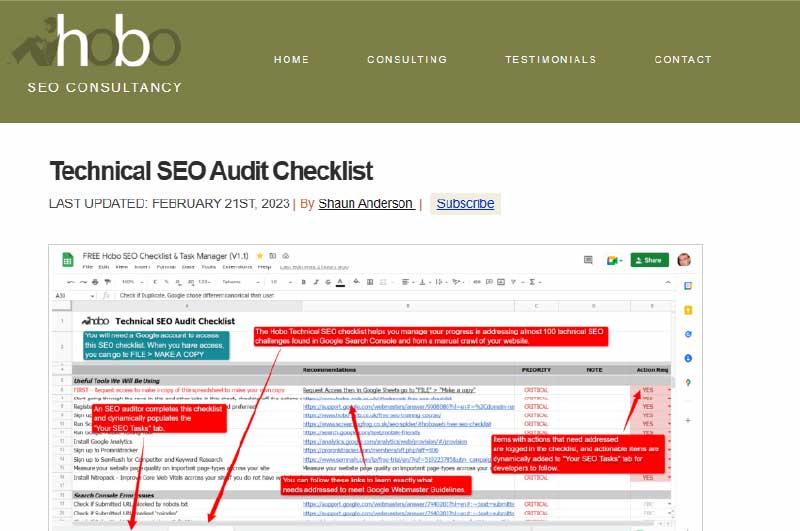Click Useful Tools We Will Be Using heading

pyautogui.click(x=116, y=381)
